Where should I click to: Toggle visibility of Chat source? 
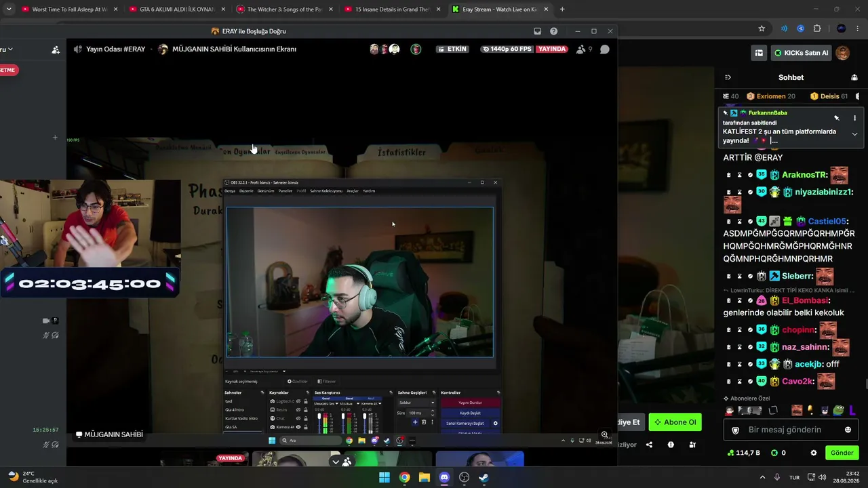click(298, 419)
